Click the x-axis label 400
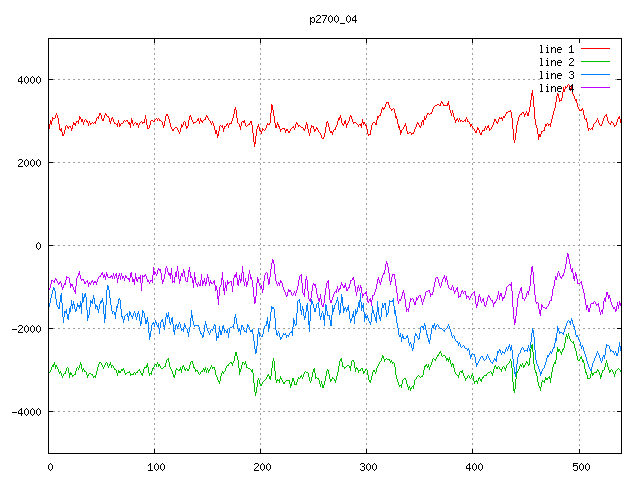Screen dimensions: 640x480 474,467
